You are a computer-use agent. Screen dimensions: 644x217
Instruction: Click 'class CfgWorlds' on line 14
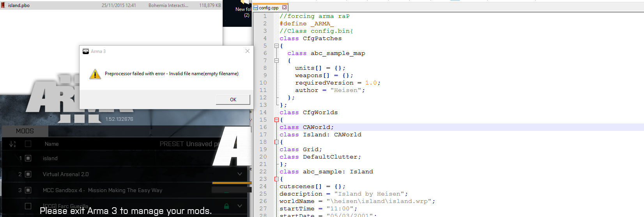point(309,112)
